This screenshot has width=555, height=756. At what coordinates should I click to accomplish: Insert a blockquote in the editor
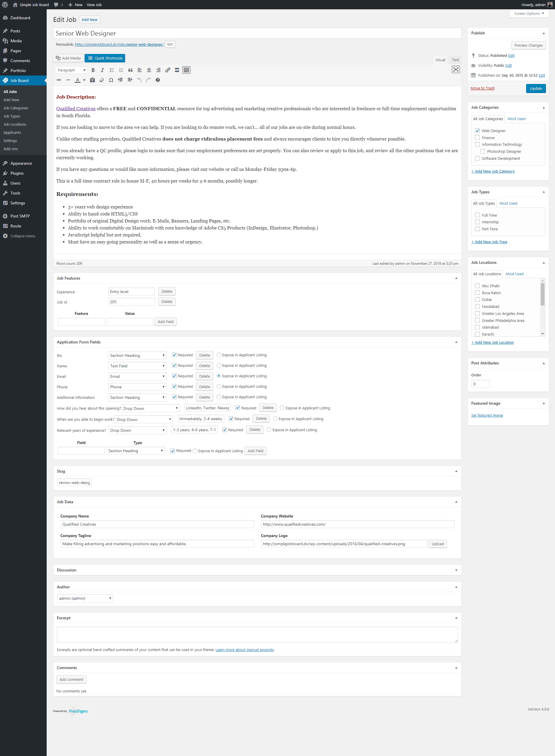130,70
